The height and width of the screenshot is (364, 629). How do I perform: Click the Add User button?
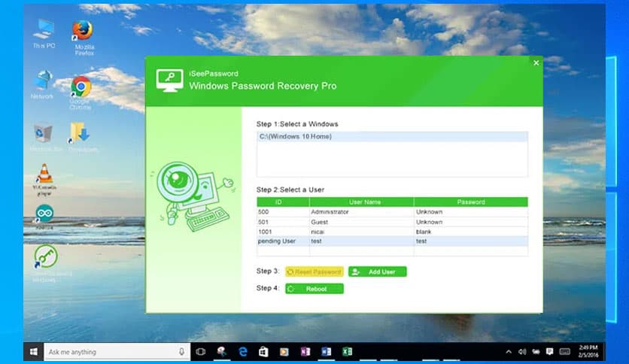(x=378, y=271)
